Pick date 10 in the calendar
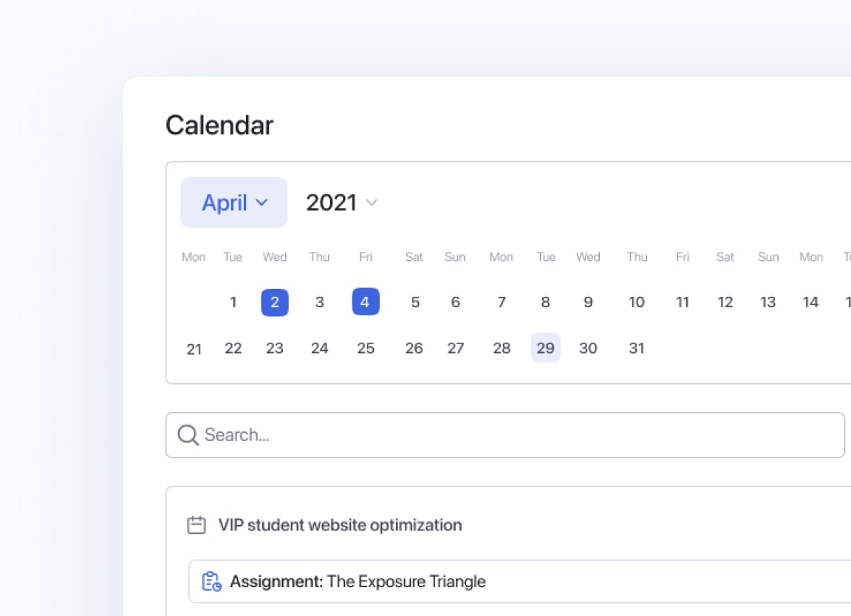The width and height of the screenshot is (851, 616). (x=637, y=302)
